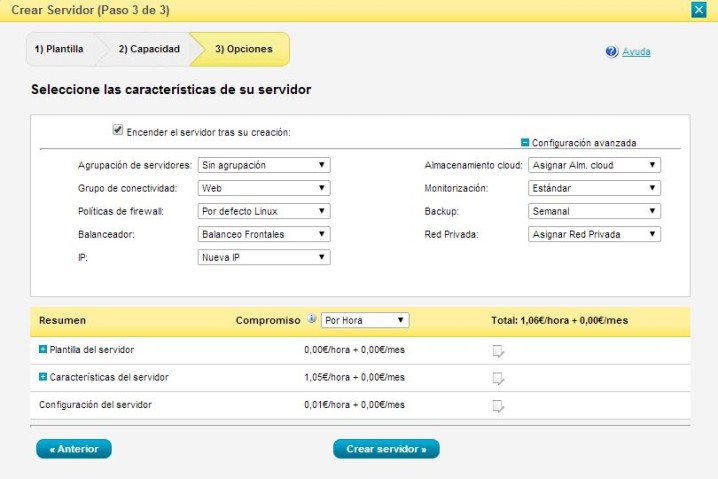The image size is (718, 479).
Task: Open the Ayuda link
Action: point(636,52)
